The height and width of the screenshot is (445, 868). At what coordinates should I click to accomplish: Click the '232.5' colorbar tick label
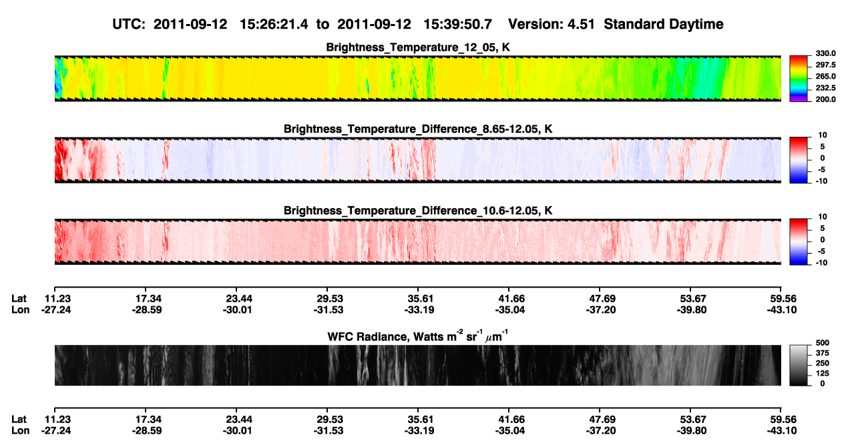[826, 88]
